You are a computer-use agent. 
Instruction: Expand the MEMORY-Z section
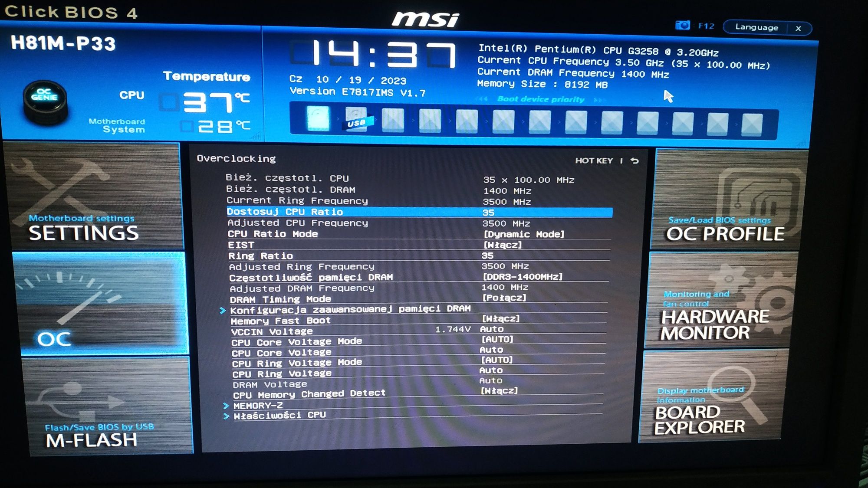click(x=260, y=405)
